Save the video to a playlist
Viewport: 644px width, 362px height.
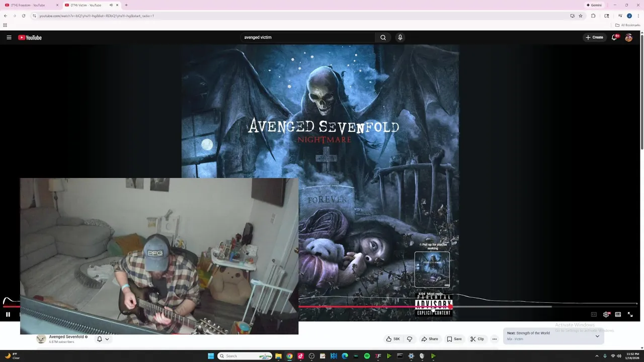click(454, 339)
